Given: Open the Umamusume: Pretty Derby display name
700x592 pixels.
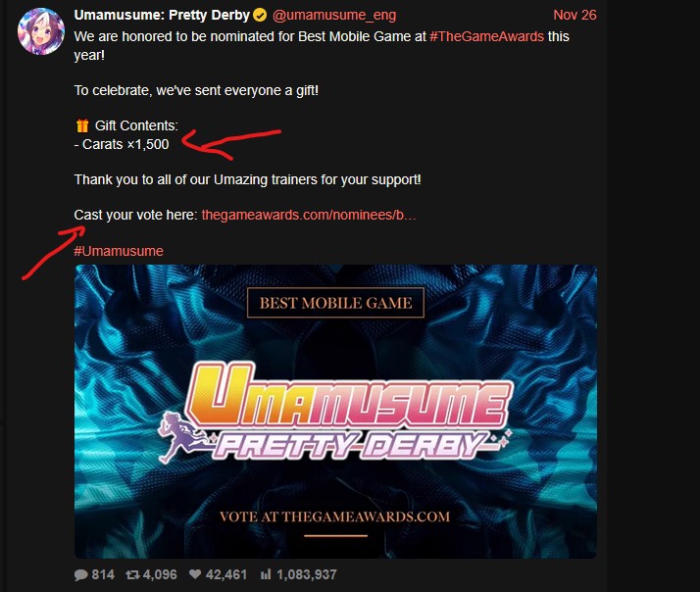Looking at the screenshot, I should click(x=162, y=15).
